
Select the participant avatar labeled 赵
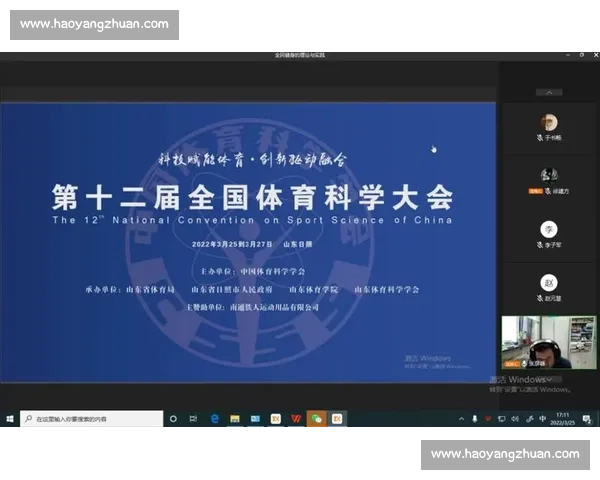(549, 283)
